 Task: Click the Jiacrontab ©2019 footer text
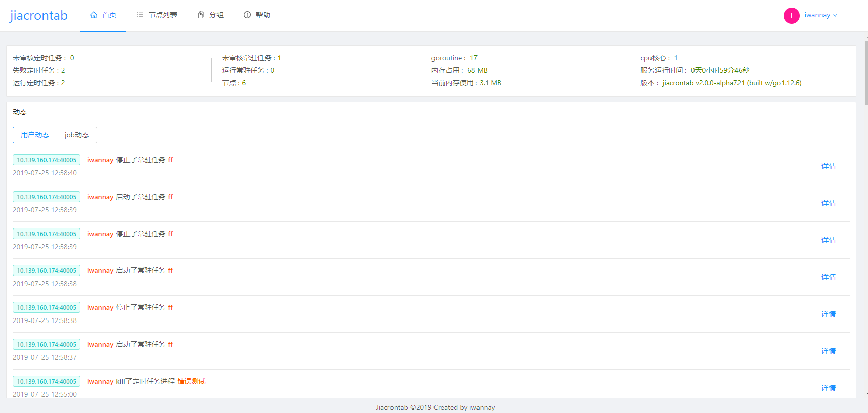[x=436, y=407]
